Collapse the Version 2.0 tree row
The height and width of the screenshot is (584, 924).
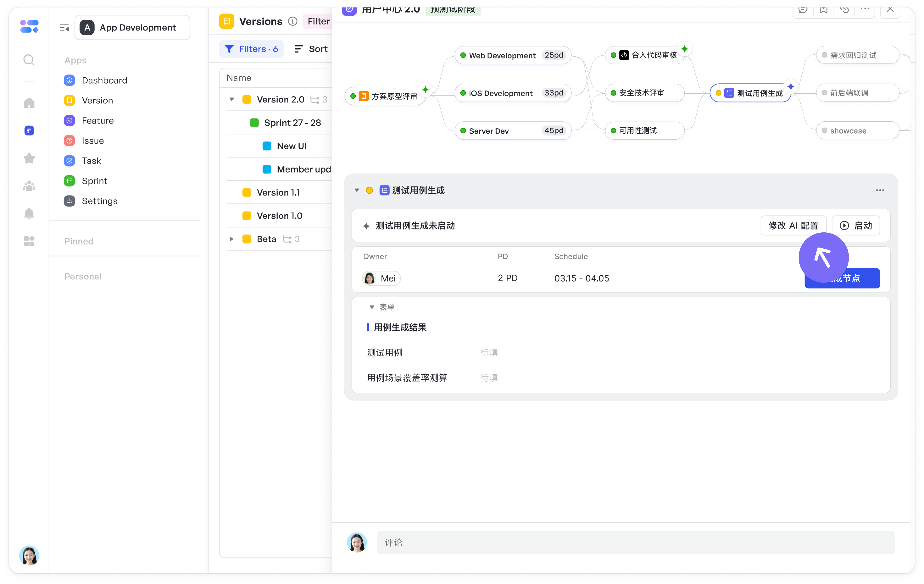click(232, 100)
